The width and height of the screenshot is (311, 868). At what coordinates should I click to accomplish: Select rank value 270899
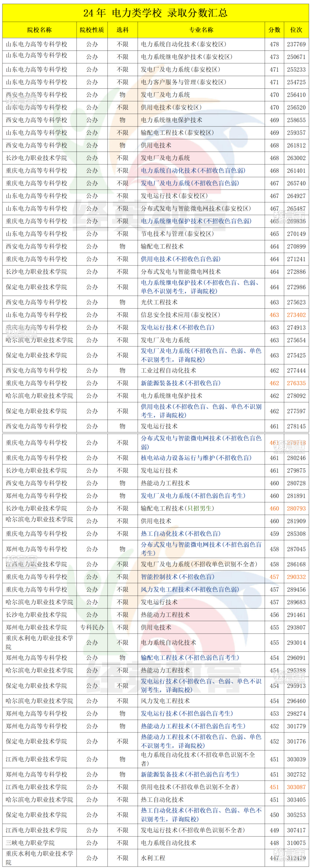(x=296, y=246)
